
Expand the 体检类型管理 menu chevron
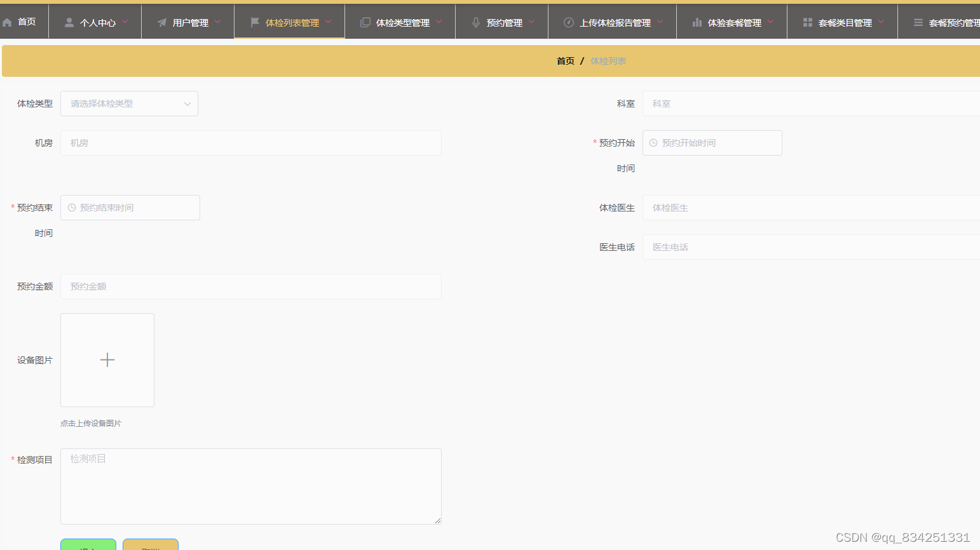tap(439, 22)
